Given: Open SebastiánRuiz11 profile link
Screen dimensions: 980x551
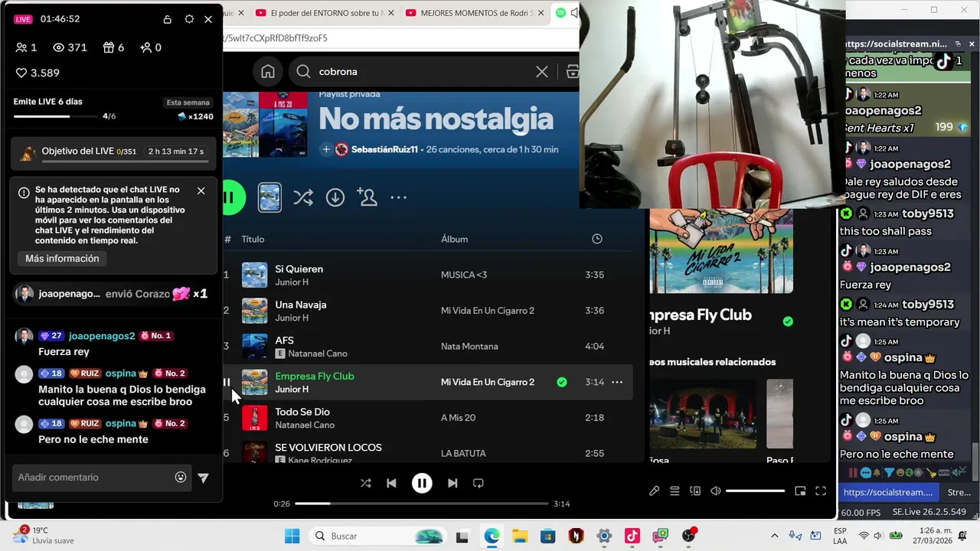Looking at the screenshot, I should 384,149.
